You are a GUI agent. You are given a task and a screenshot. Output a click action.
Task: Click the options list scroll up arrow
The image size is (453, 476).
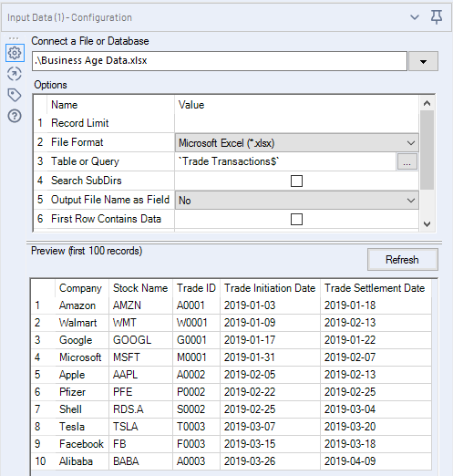(427, 103)
